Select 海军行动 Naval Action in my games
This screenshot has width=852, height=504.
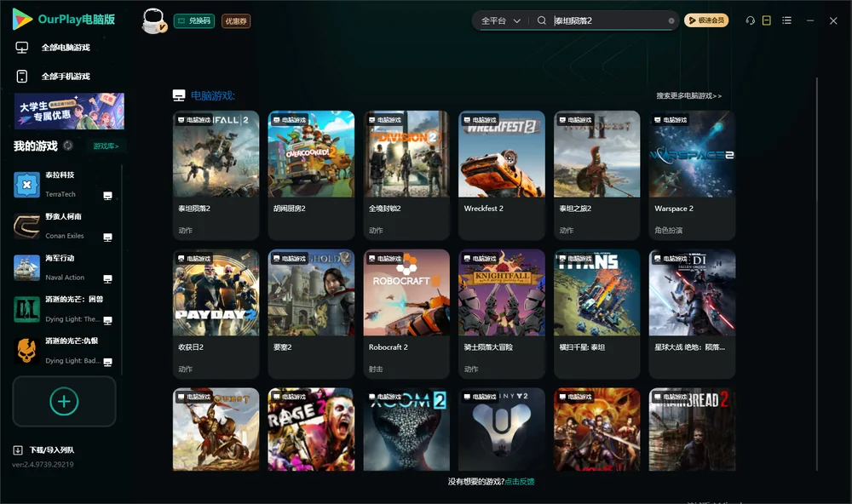(62, 267)
